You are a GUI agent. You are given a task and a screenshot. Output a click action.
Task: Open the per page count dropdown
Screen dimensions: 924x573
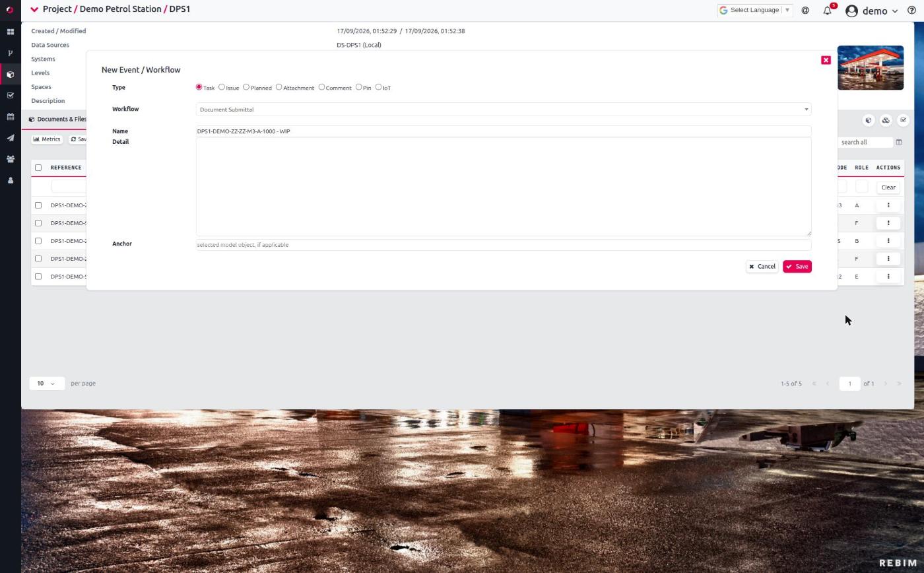tap(47, 384)
